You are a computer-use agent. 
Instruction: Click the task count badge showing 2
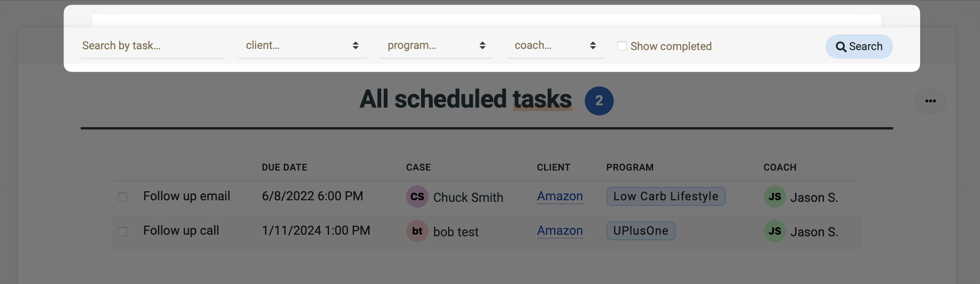(x=599, y=101)
